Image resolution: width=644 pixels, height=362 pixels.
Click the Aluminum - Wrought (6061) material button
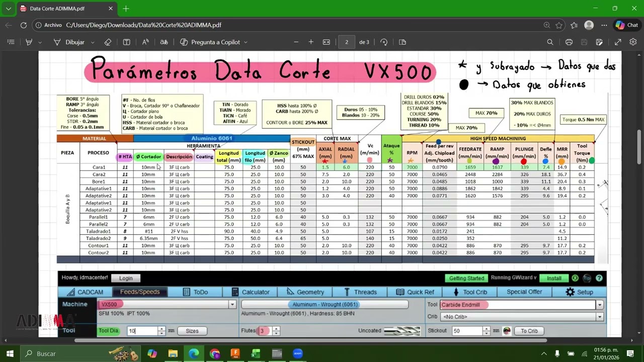coord(325,305)
